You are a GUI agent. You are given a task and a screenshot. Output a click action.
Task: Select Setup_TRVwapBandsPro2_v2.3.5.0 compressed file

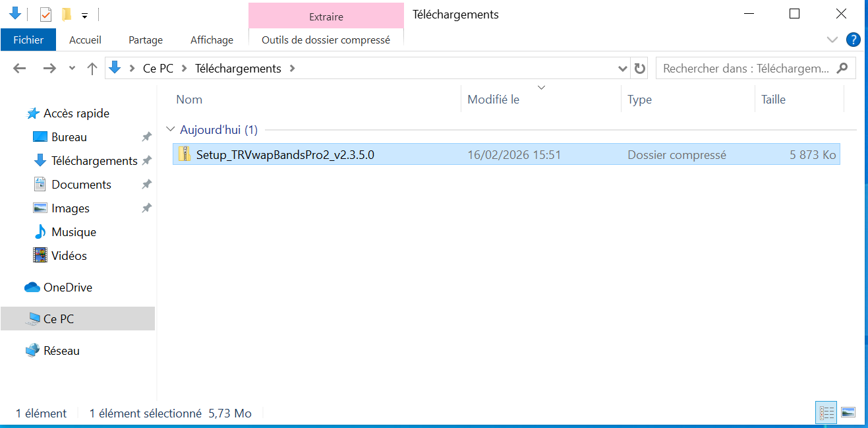coord(285,155)
